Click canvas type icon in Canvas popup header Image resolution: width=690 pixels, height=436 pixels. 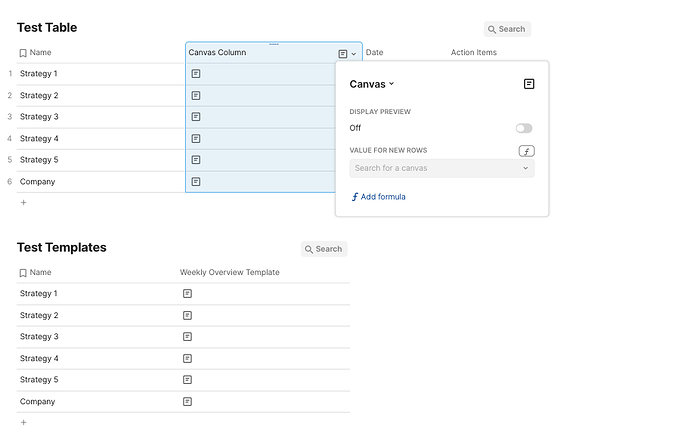click(529, 84)
